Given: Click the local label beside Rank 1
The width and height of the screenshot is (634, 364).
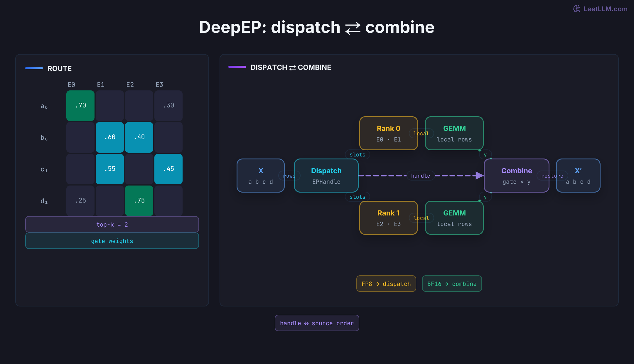Looking at the screenshot, I should [421, 218].
